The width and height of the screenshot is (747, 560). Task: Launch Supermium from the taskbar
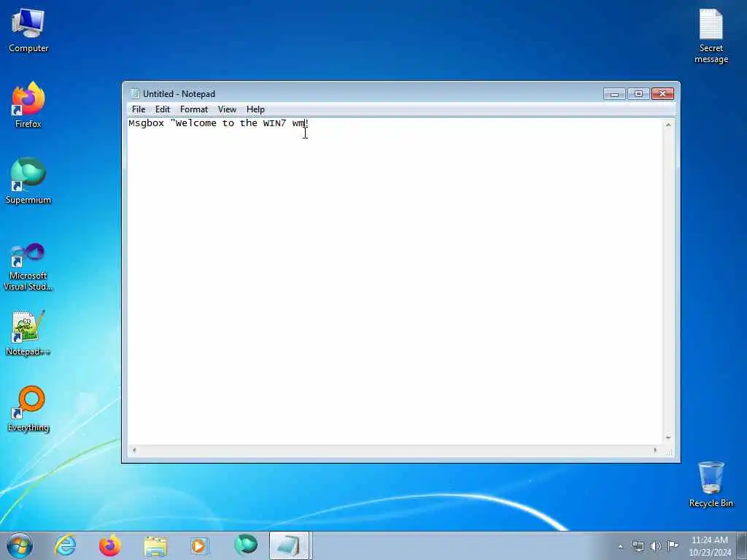245,545
